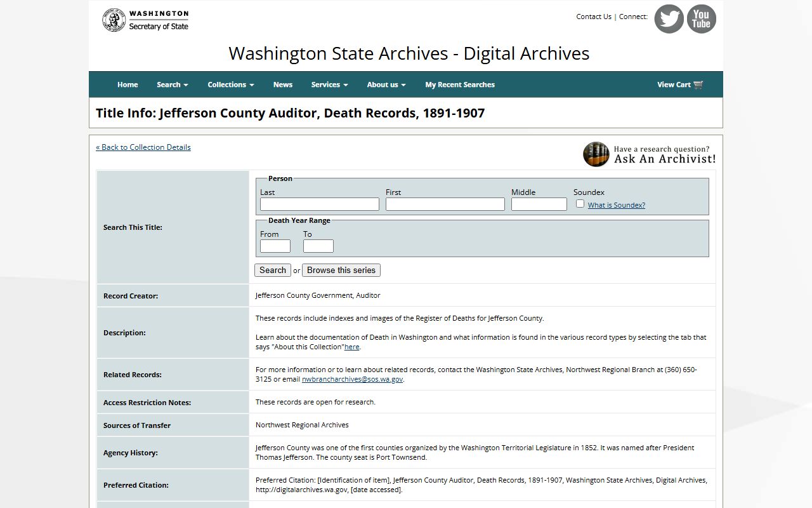812x508 pixels.
Task: Open the Twitter profile icon
Action: point(669,19)
